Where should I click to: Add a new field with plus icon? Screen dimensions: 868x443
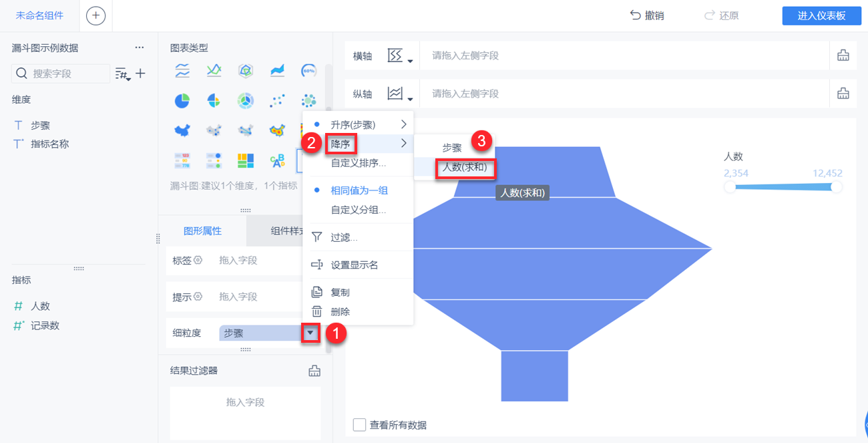point(140,73)
